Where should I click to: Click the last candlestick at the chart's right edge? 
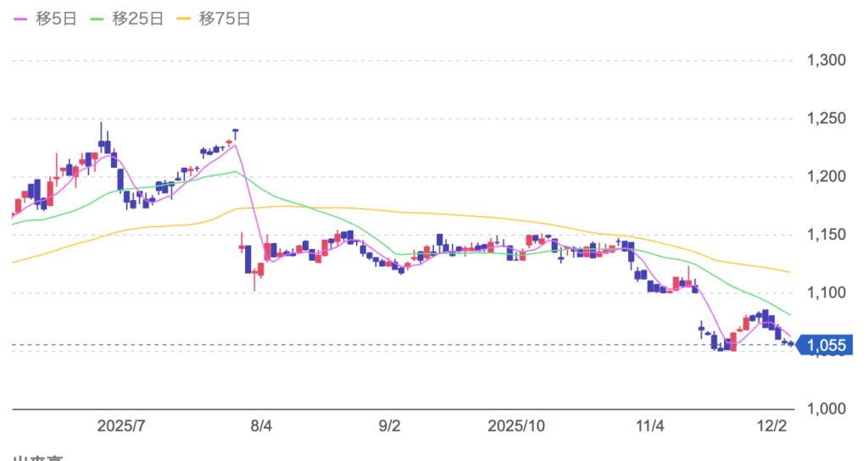coord(791,343)
